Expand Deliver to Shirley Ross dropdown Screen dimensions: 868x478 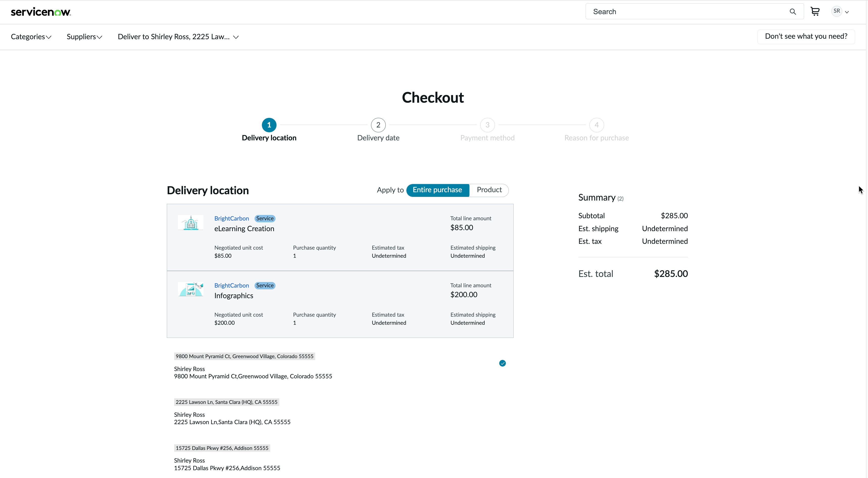click(x=178, y=37)
